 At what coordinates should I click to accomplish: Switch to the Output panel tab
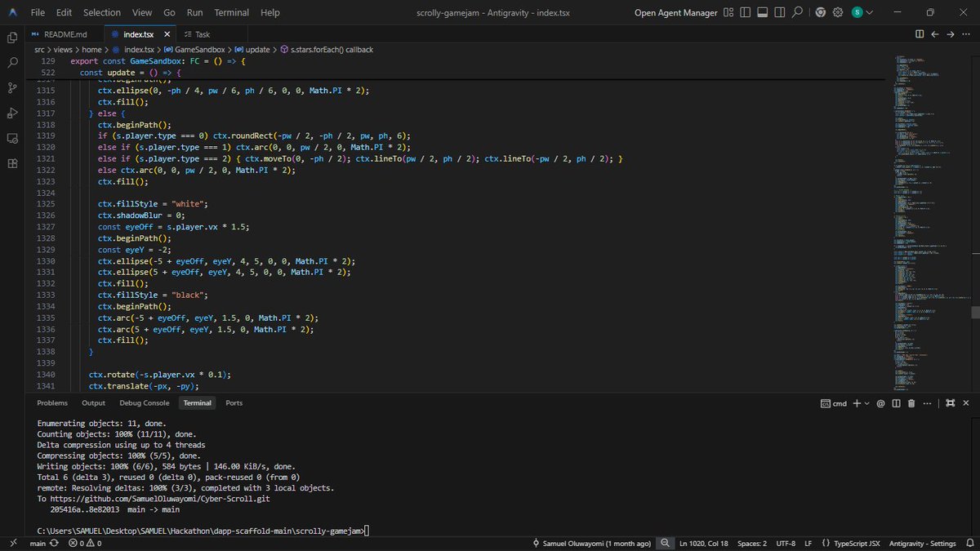click(93, 403)
